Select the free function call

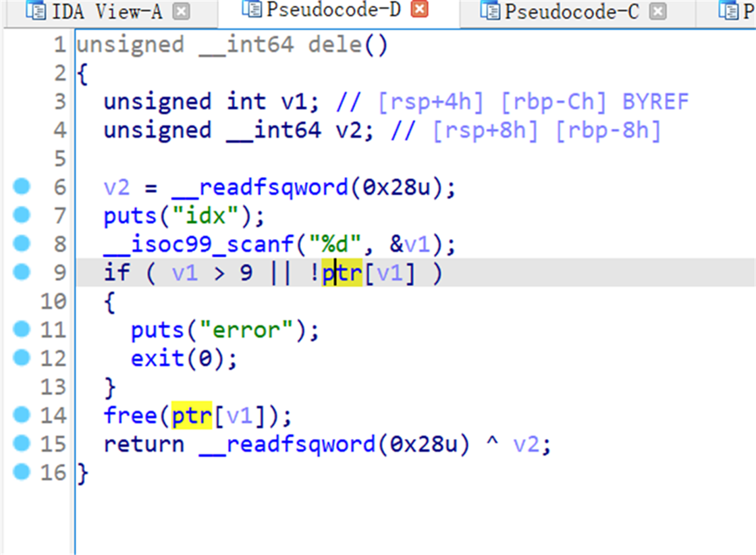[130, 415]
